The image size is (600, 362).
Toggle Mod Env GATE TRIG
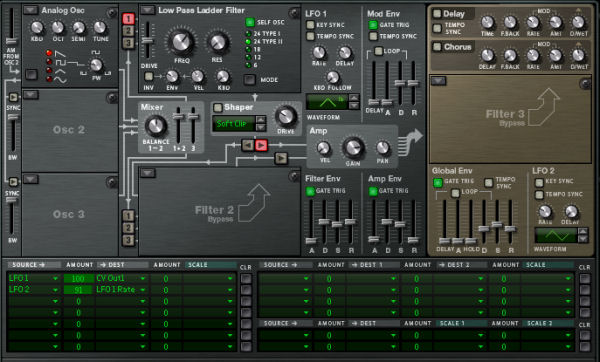(373, 25)
